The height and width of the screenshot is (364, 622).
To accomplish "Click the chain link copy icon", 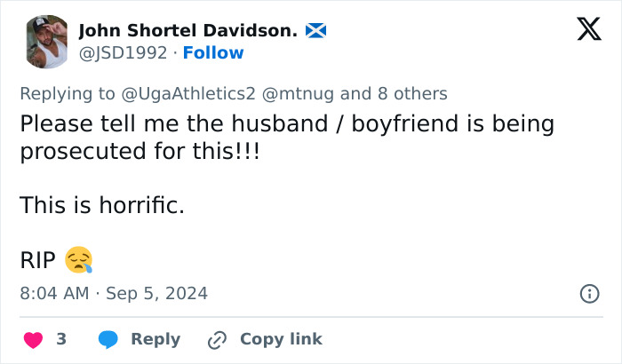I will coord(217,339).
